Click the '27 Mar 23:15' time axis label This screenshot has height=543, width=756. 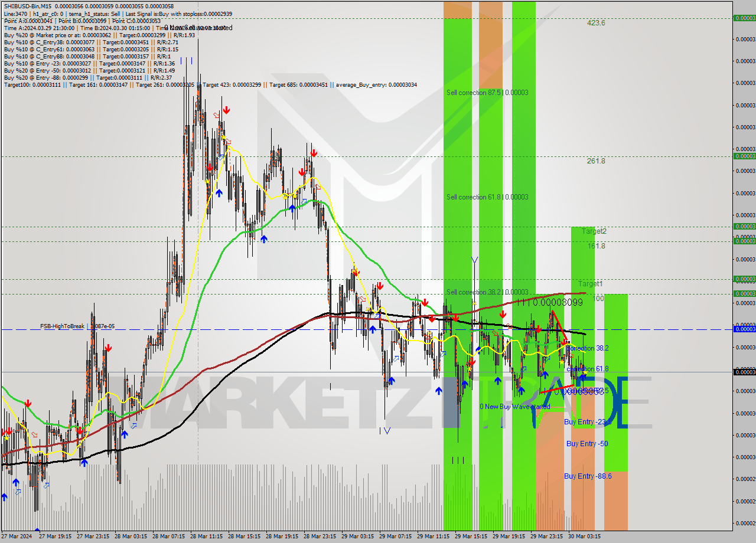click(x=93, y=537)
